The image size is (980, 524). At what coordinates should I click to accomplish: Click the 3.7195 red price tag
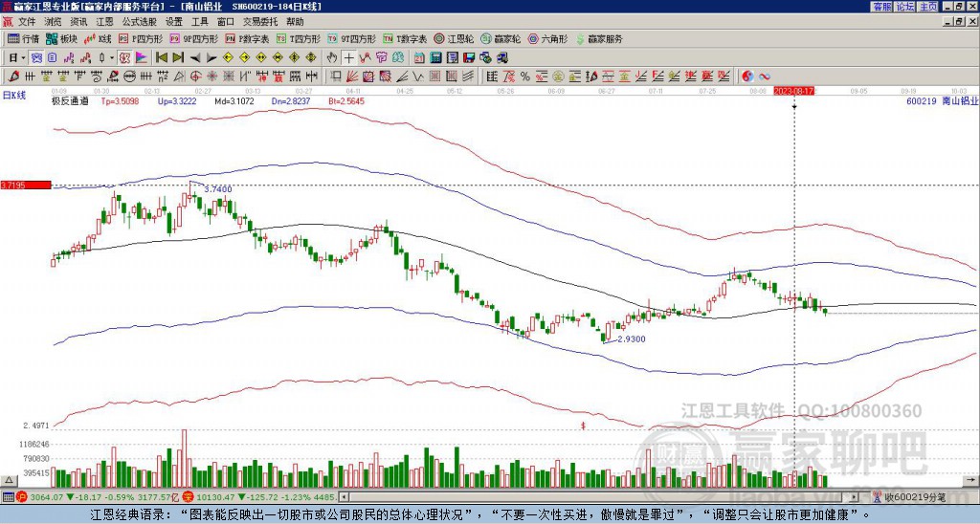tap(26, 186)
